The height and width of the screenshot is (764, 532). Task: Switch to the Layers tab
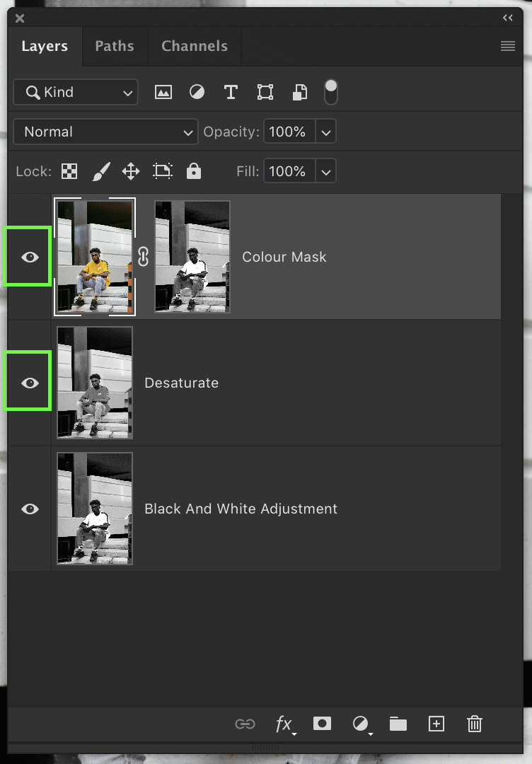point(45,46)
